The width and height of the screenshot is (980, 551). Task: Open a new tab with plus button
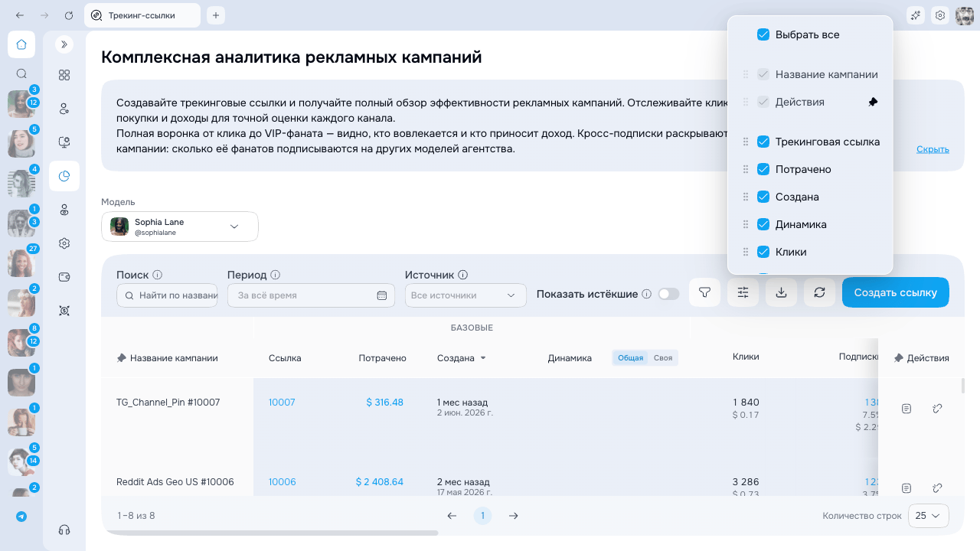point(216,15)
